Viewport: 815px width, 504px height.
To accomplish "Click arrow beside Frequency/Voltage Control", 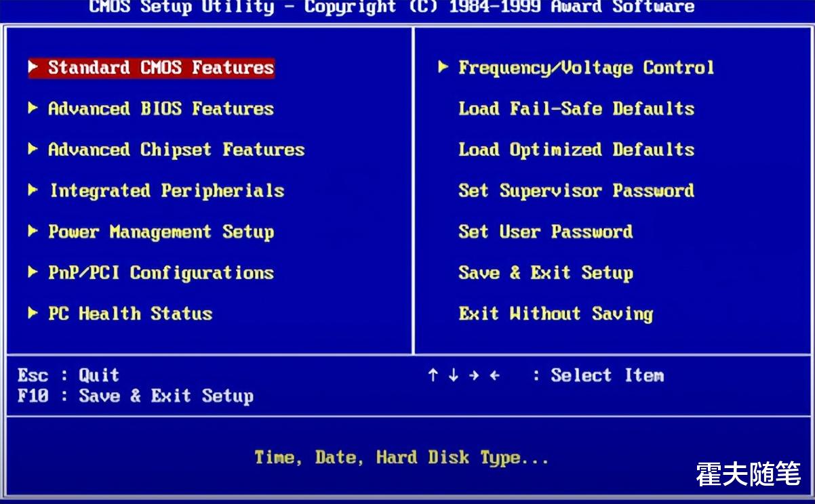I will 443,66.
